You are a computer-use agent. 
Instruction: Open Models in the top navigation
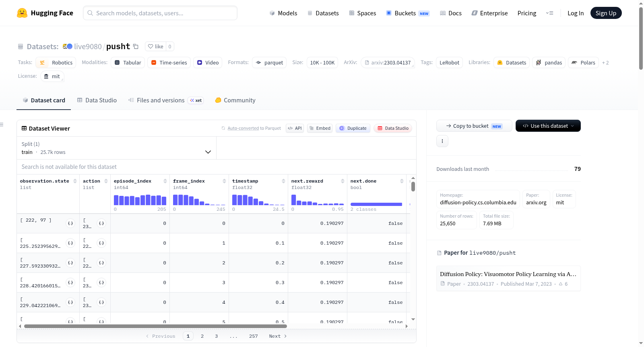point(283,13)
